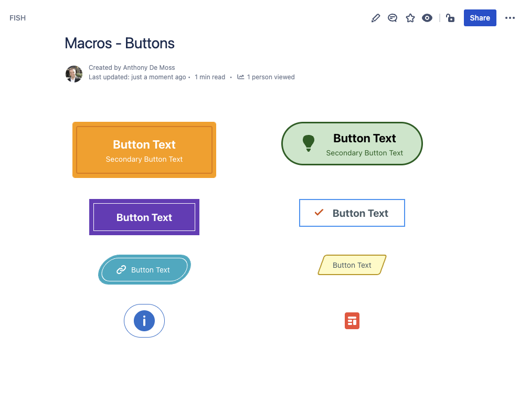Open page restrictions unlock icon
The height and width of the screenshot is (420, 530).
(450, 18)
